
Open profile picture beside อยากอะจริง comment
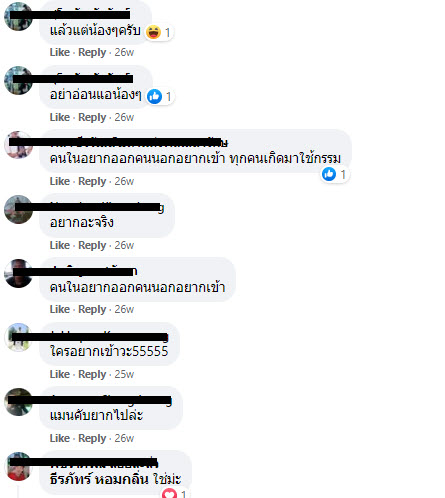pos(18,209)
